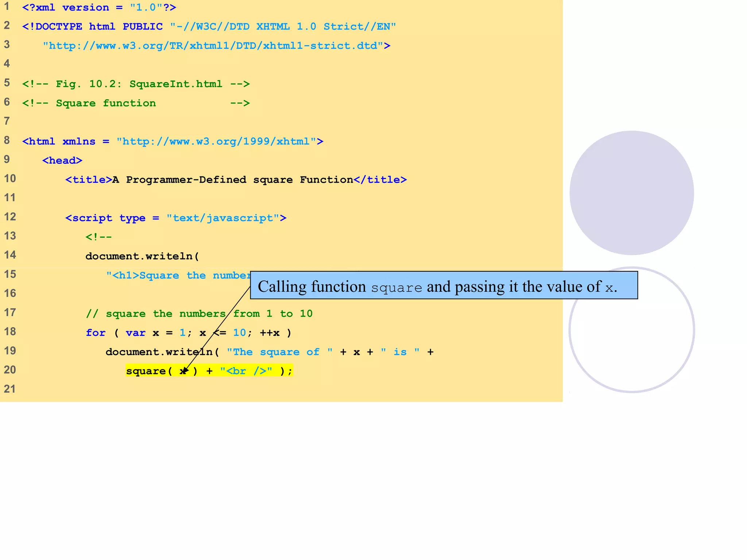Click the "text/javascript" type string

[223, 218]
